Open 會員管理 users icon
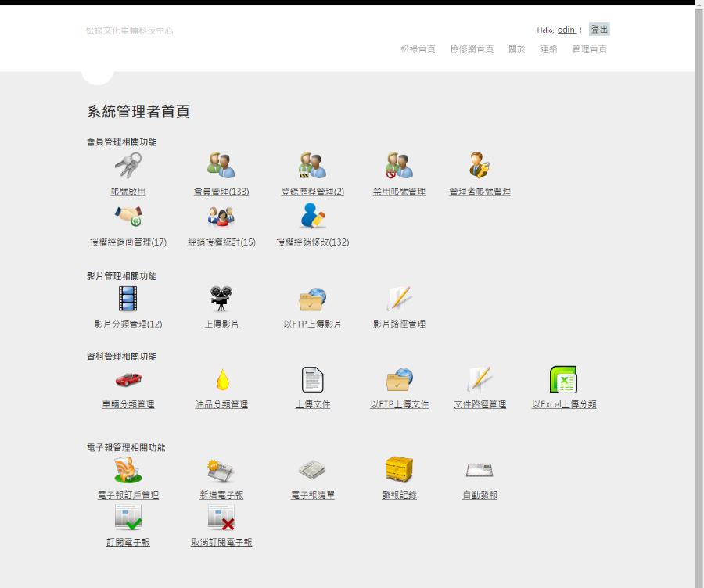The width and height of the screenshot is (704, 588). (221, 165)
